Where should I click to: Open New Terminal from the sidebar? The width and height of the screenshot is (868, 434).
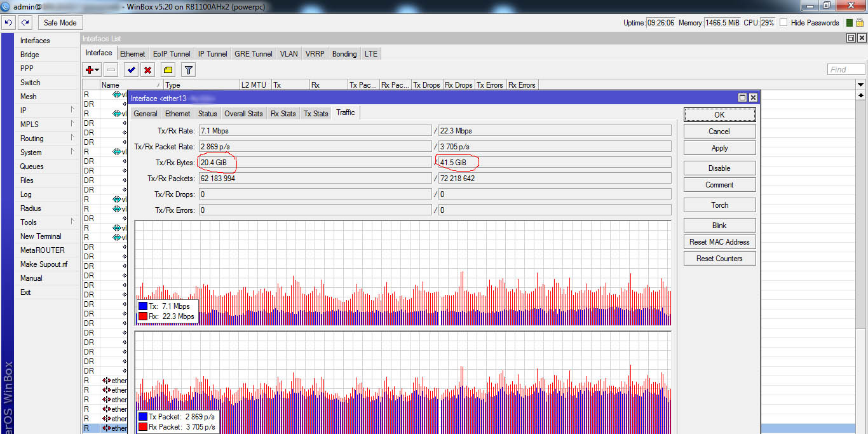(41, 236)
